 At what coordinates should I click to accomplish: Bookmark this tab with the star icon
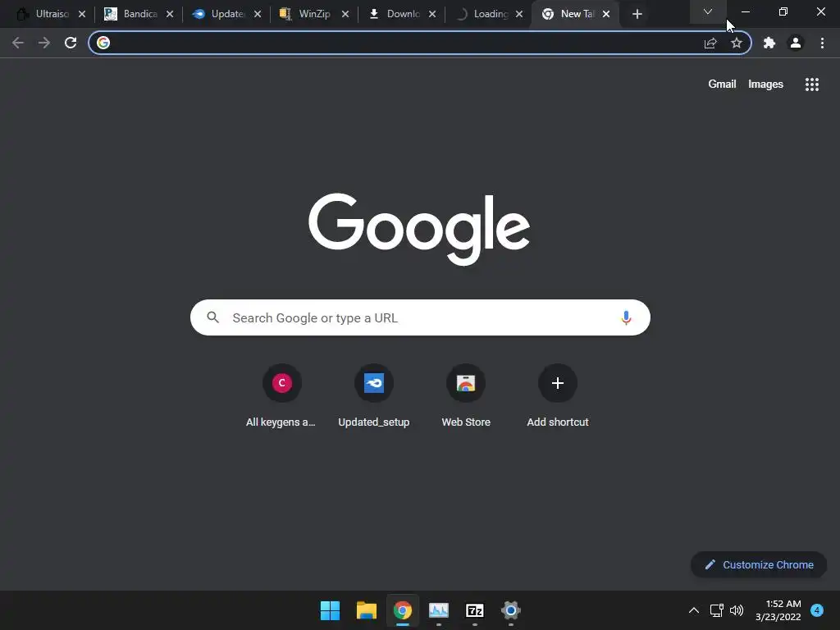pos(737,43)
